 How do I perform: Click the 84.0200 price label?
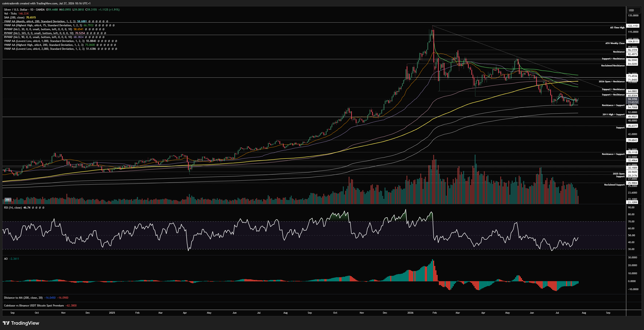coord(632,64)
